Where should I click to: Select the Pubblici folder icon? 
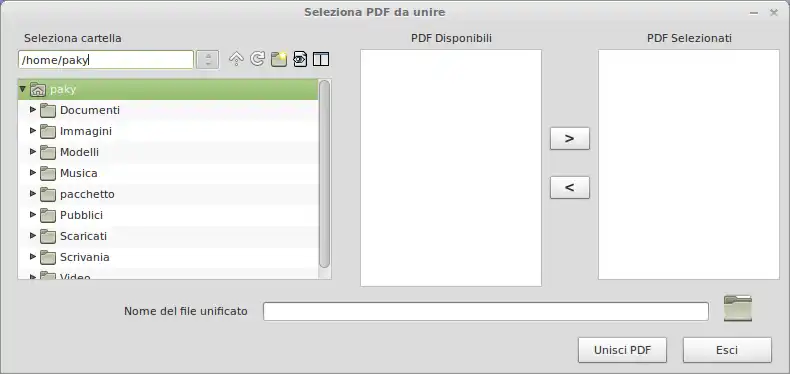(x=48, y=215)
